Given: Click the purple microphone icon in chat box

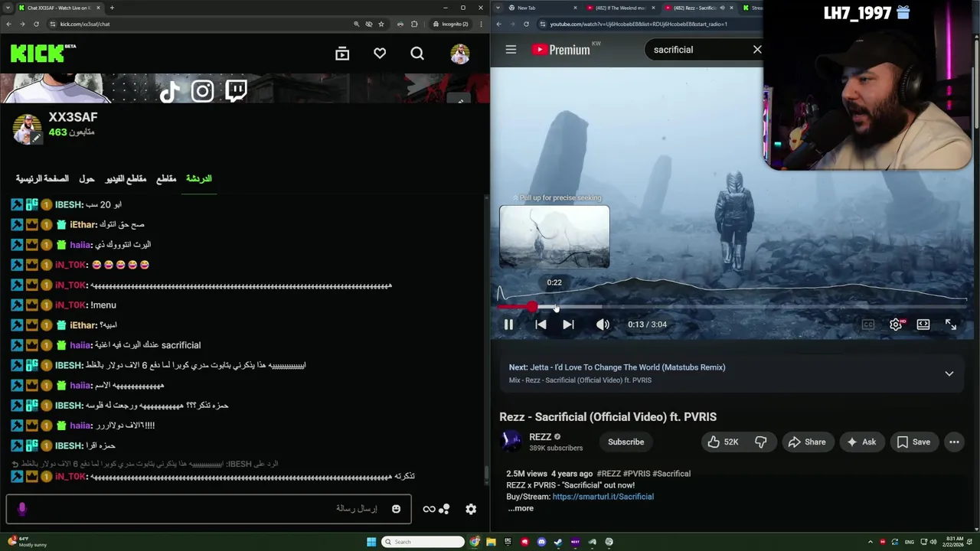Looking at the screenshot, I should [21, 509].
